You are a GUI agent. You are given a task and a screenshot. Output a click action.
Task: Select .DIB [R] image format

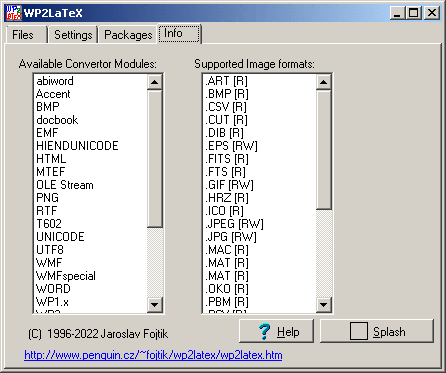259,133
